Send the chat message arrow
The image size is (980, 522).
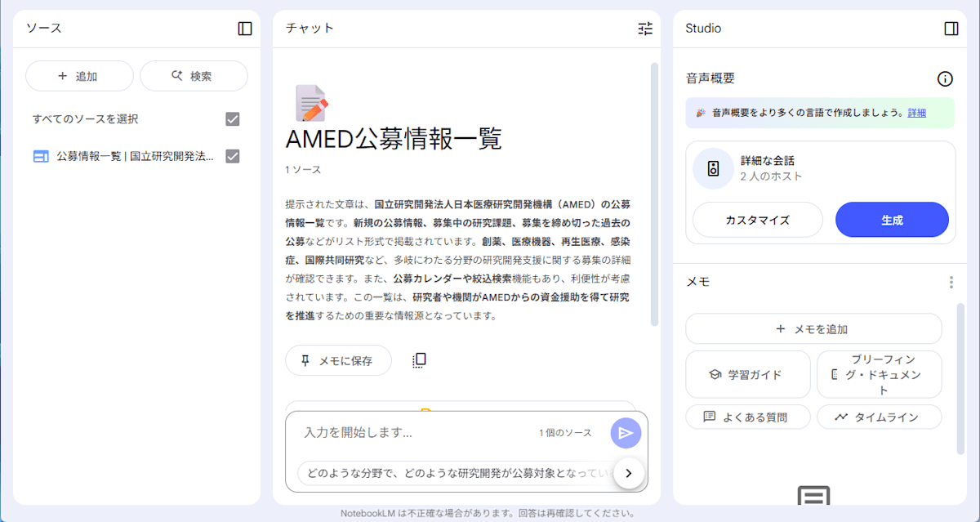626,433
